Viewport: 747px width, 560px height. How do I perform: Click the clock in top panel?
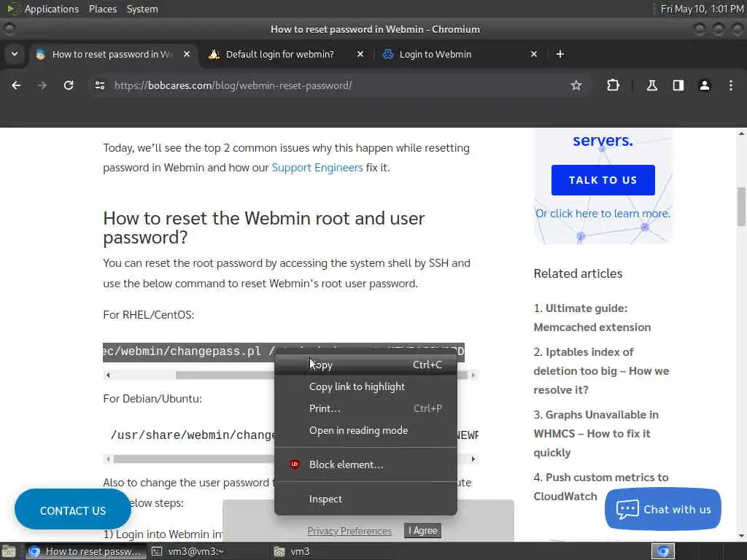point(703,9)
